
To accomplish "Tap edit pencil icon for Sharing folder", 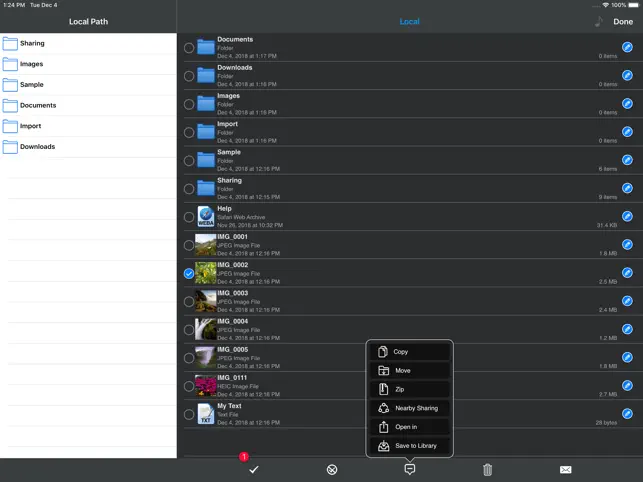I will pyautogui.click(x=627, y=188).
